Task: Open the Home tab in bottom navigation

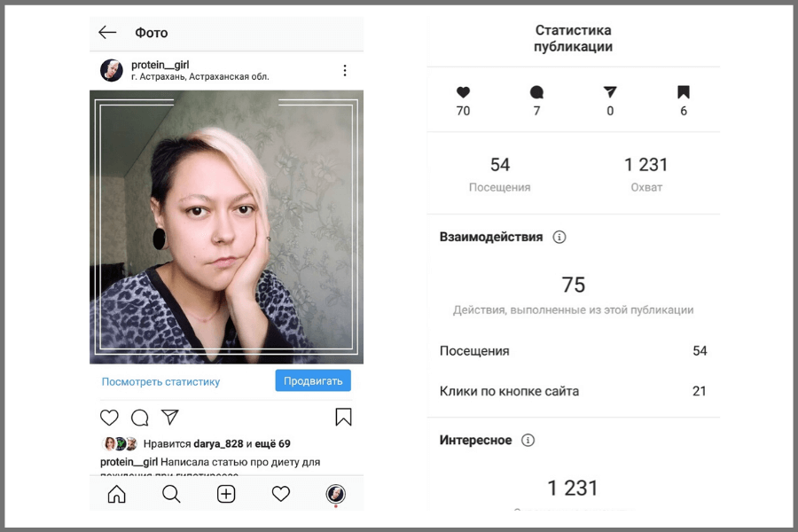Action: (x=116, y=494)
